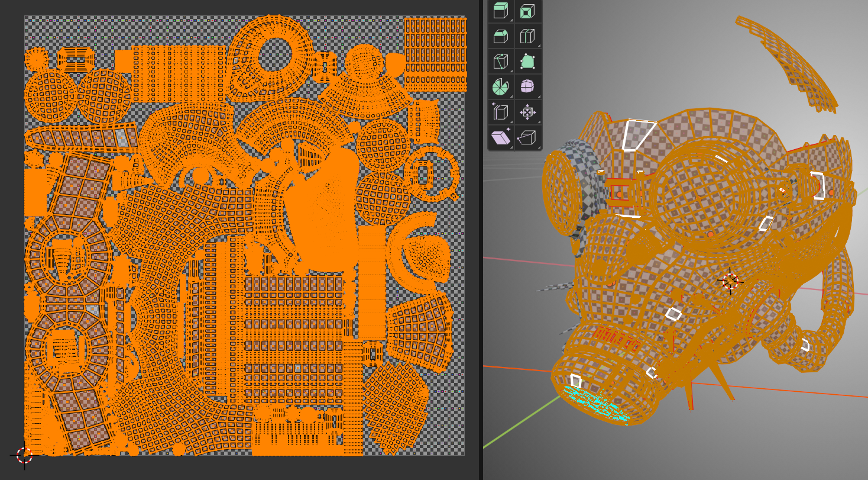Select the Extrude Region tool

point(501,11)
